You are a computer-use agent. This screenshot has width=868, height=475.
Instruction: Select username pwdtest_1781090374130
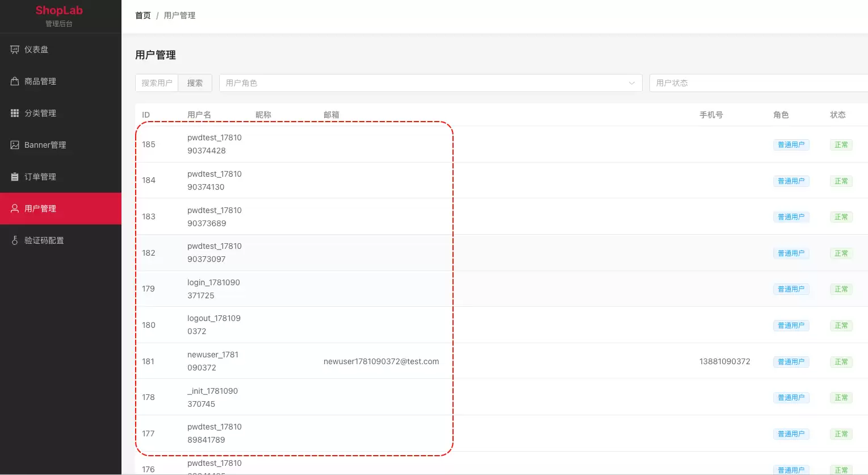[215, 181]
